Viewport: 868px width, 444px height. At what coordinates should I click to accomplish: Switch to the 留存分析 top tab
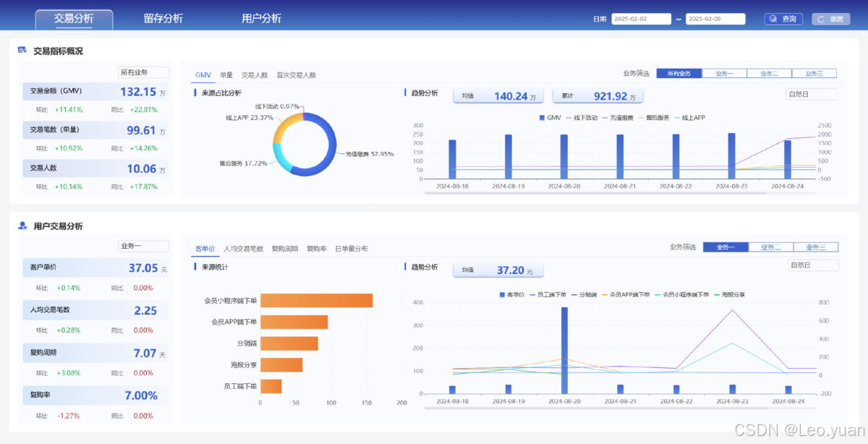(x=163, y=19)
